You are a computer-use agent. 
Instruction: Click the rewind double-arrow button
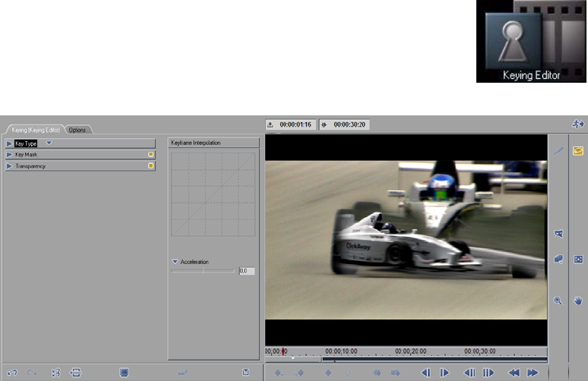coord(514,373)
